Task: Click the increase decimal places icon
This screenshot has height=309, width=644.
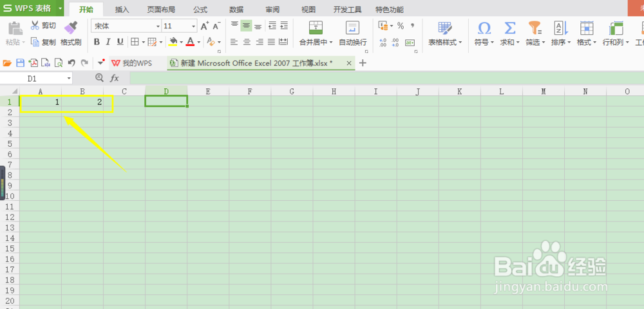Action: pos(383,42)
